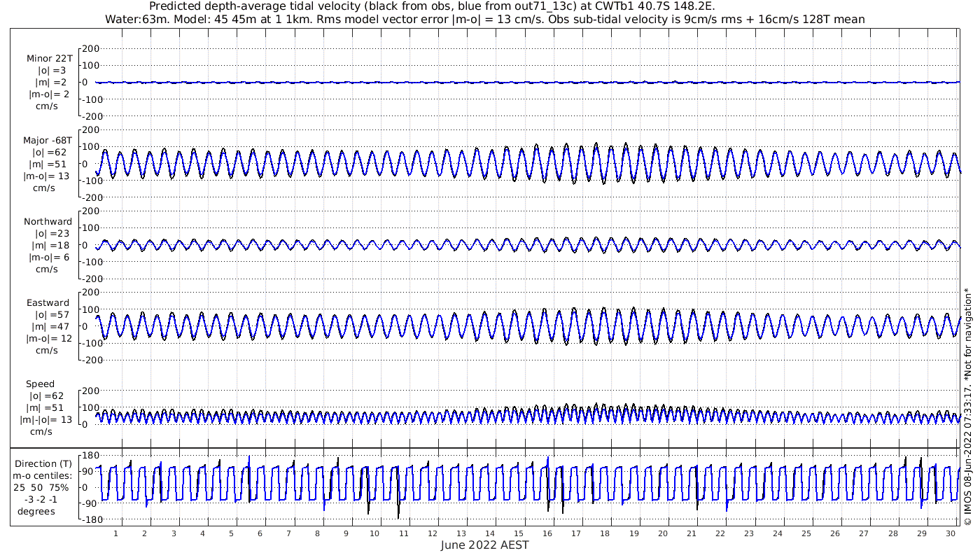Click day tick '19' on the time axis
The height and width of the screenshot is (560, 980).
pyautogui.click(x=634, y=533)
